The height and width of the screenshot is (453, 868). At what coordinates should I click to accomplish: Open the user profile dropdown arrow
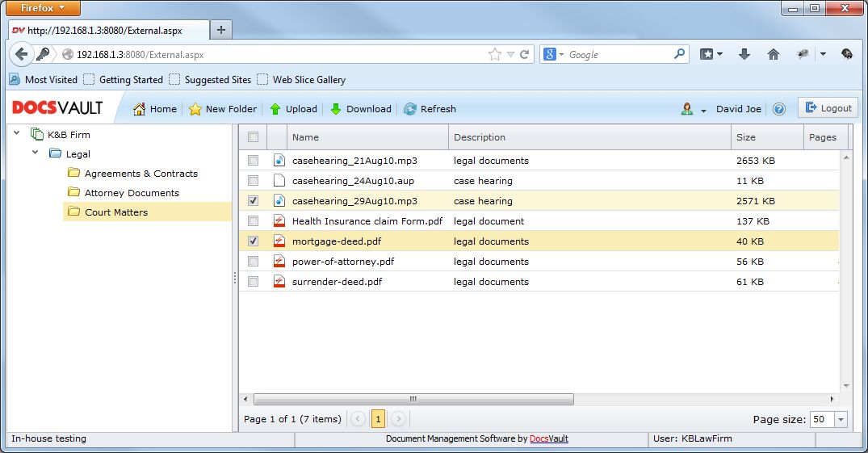(x=703, y=110)
